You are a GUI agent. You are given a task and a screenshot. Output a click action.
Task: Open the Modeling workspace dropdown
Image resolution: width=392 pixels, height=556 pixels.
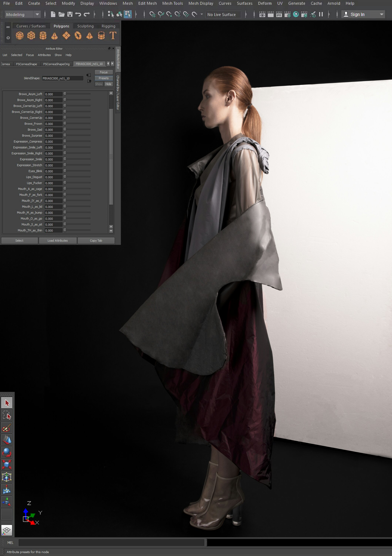[22, 14]
